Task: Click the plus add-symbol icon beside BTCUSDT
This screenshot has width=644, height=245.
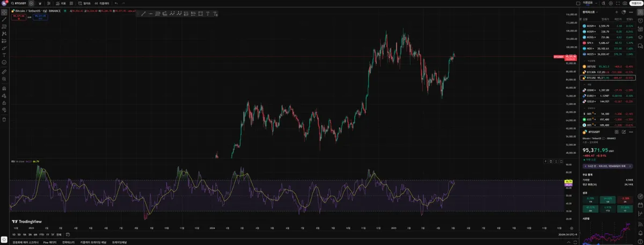Action: pos(31,3)
